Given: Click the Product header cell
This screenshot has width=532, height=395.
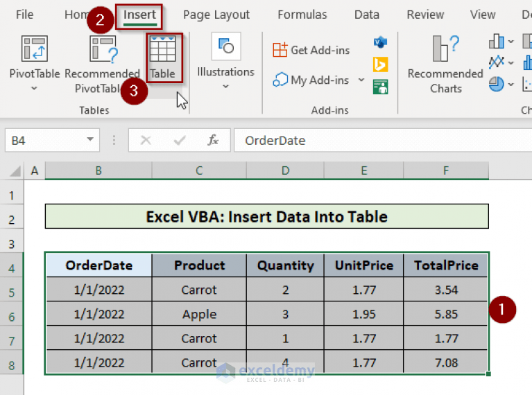Looking at the screenshot, I should pyautogui.click(x=199, y=265).
